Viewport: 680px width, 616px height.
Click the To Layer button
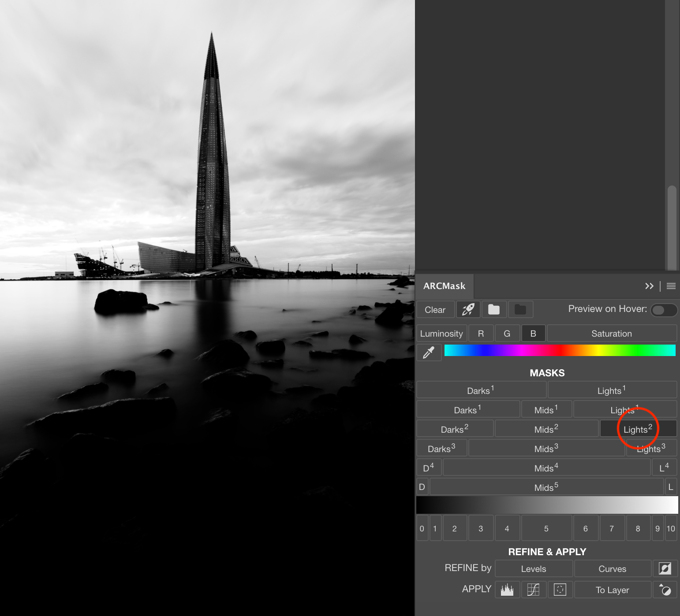(612, 590)
